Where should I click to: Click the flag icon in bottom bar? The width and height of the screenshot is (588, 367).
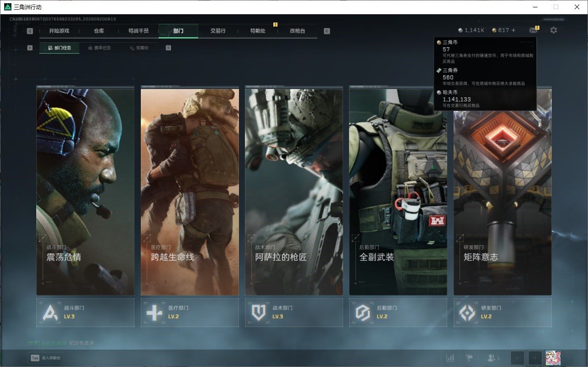[x=469, y=358]
